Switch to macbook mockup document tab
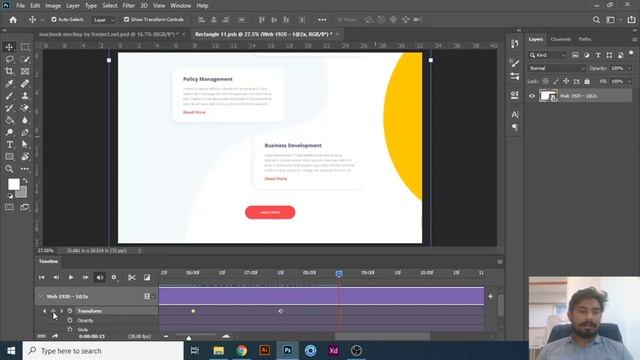640x360 pixels. coord(109,34)
